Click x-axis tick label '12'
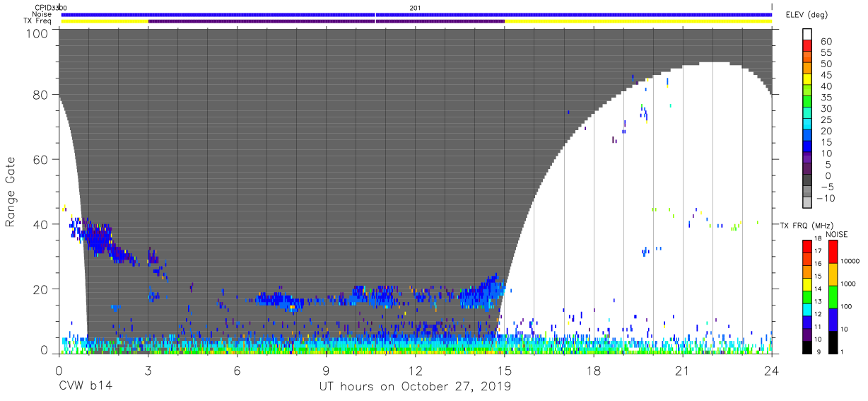The image size is (868, 401). click(x=415, y=371)
